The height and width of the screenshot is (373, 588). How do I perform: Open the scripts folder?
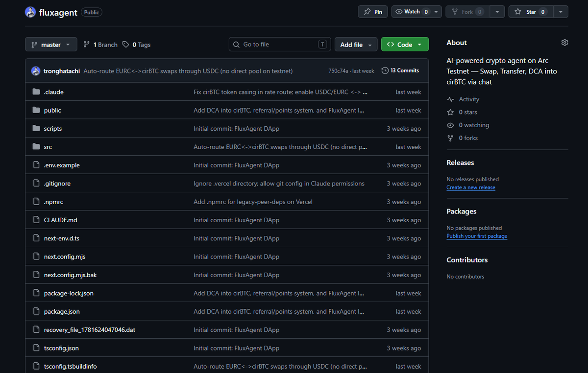tap(53, 129)
